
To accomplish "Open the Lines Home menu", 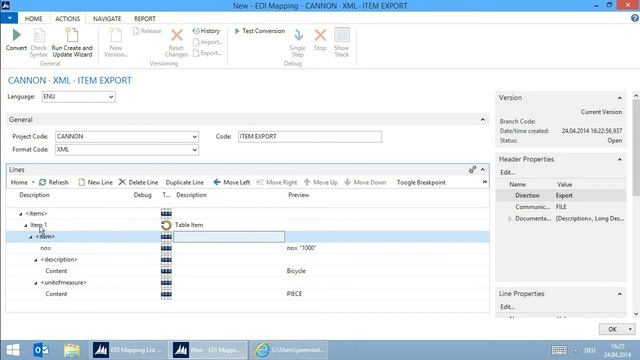I will [22, 182].
